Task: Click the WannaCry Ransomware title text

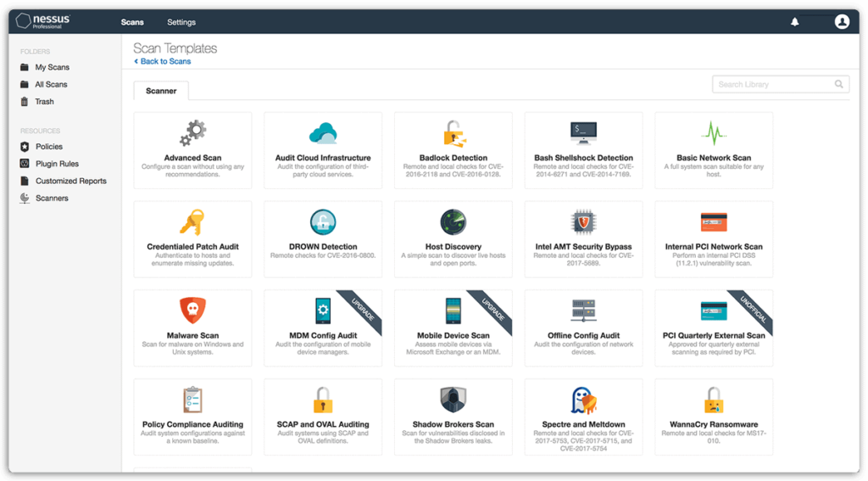Action: tap(714, 424)
